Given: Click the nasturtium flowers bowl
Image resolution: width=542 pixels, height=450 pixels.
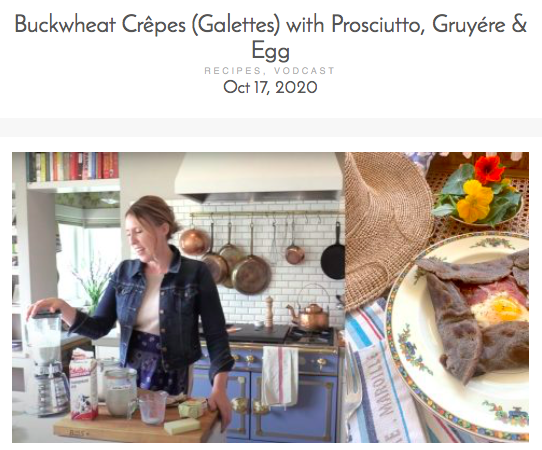Looking at the screenshot, I should coord(479,192).
